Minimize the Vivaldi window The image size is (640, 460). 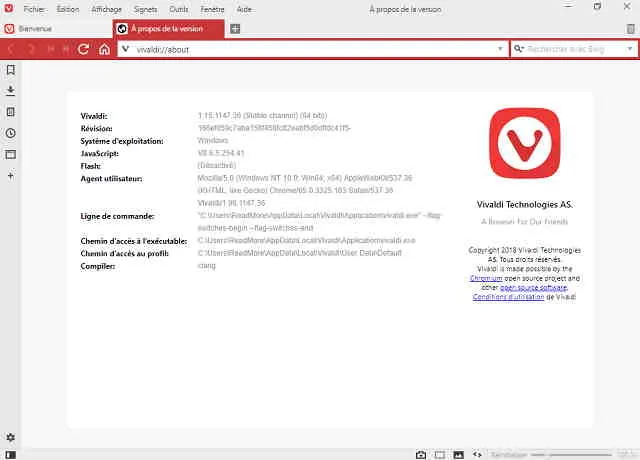pos(568,7)
